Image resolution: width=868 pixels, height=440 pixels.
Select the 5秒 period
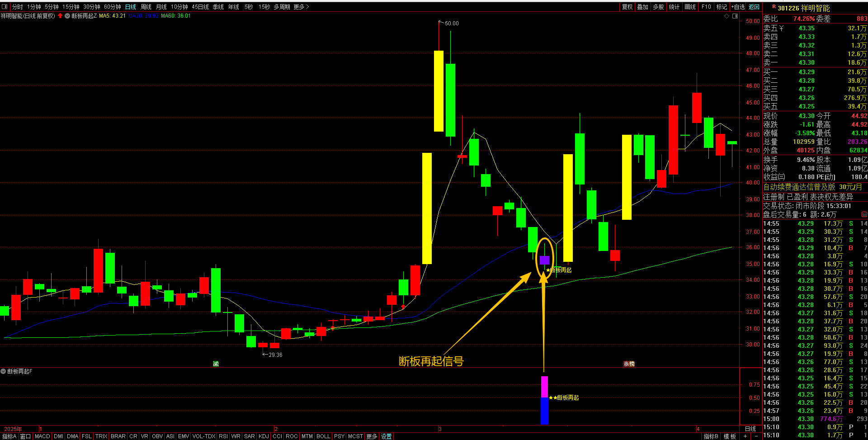click(x=249, y=7)
